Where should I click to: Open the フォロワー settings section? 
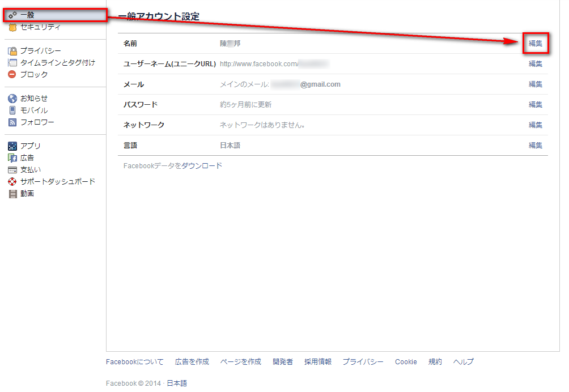tap(37, 122)
